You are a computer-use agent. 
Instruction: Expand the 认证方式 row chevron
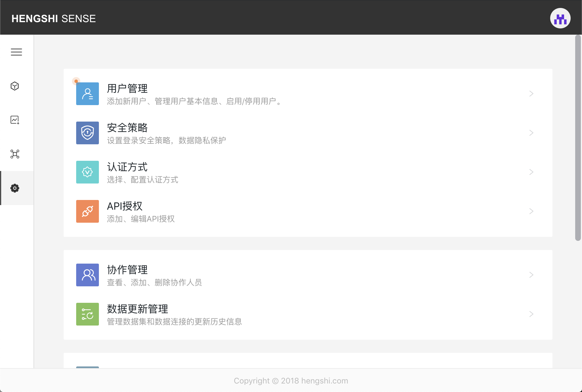531,172
